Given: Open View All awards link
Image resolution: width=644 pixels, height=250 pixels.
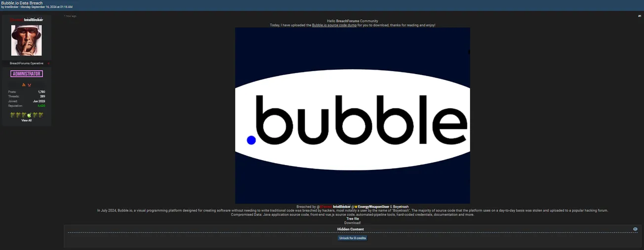Looking at the screenshot, I should pyautogui.click(x=27, y=121).
